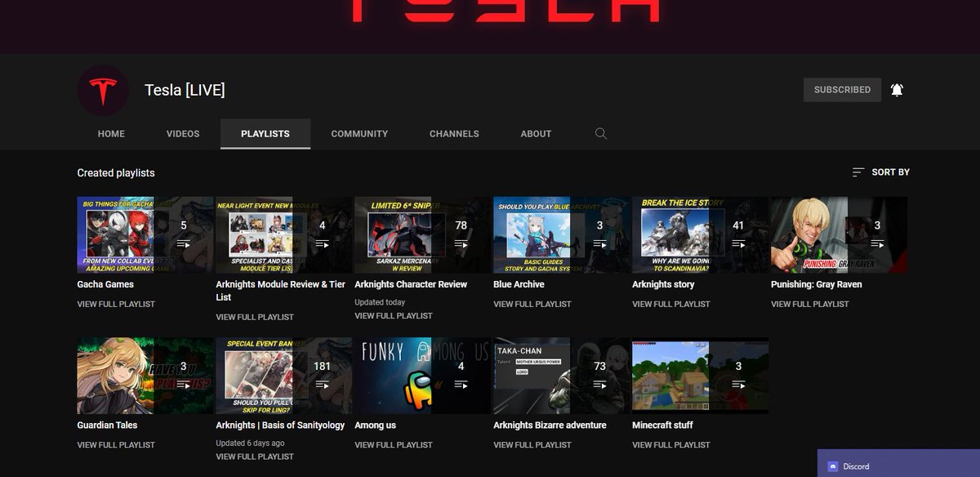The width and height of the screenshot is (980, 477).
Task: Open Punishing: Gray Raven playlist thumbnail
Action: (x=840, y=234)
